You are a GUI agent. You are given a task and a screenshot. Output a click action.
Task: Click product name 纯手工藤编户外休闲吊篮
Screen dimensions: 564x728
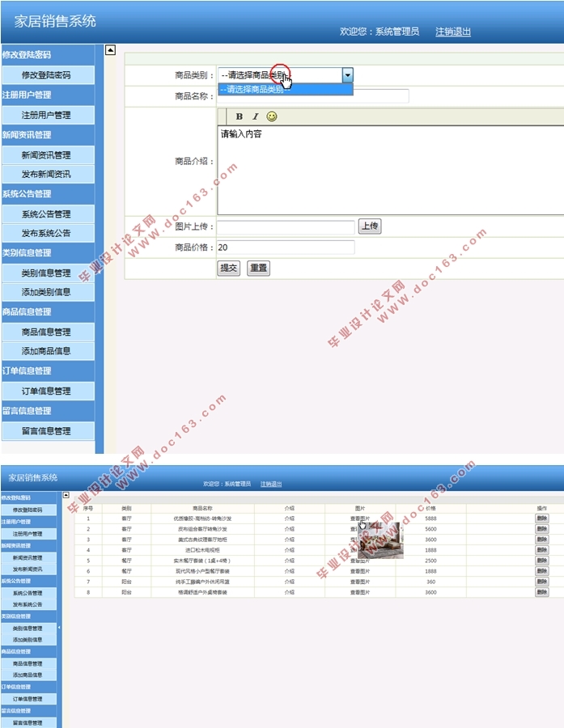point(202,582)
